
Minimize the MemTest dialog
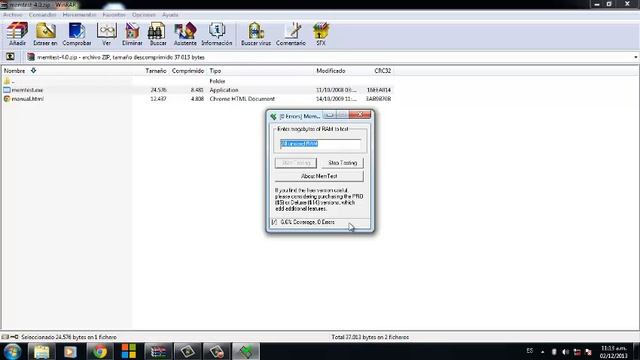point(329,115)
